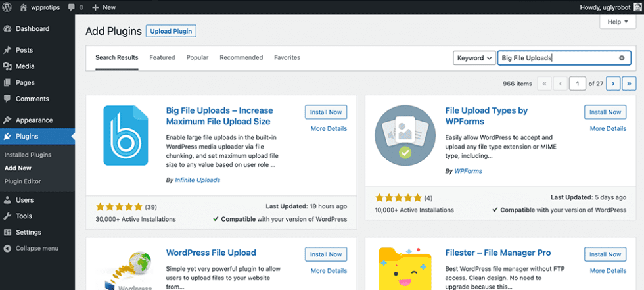
Task: Click the 30,000+ Active Installations text
Action: (x=135, y=219)
